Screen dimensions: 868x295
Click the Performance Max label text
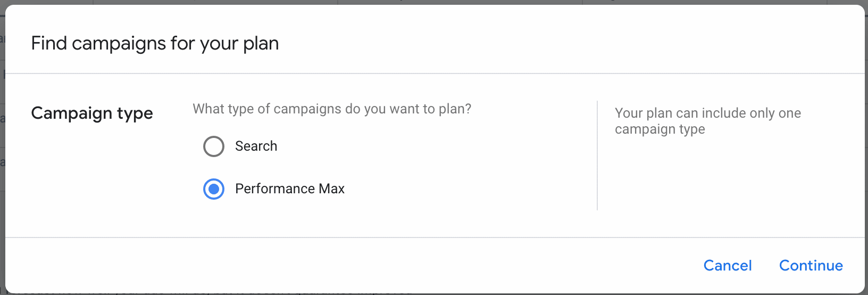point(289,189)
